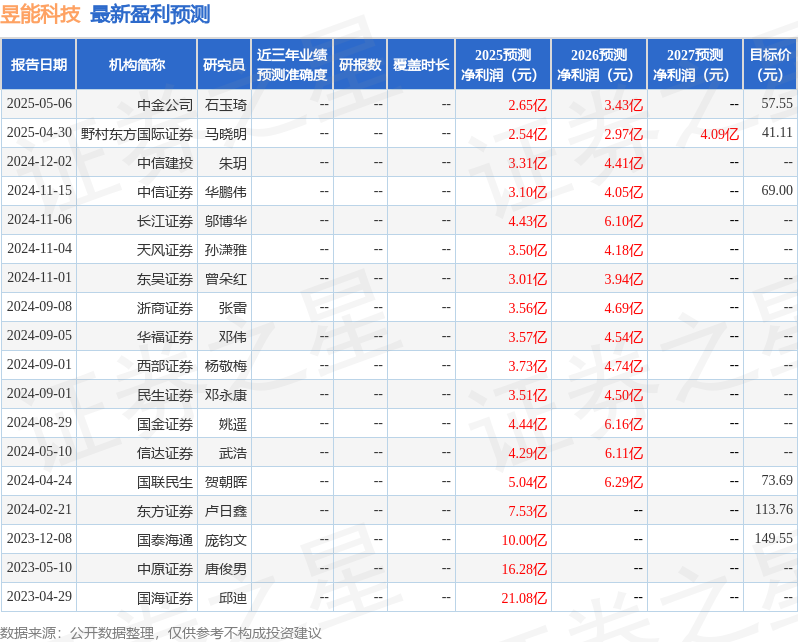Click the 数据来源 footnote text
This screenshot has width=798, height=642.
tap(160, 633)
